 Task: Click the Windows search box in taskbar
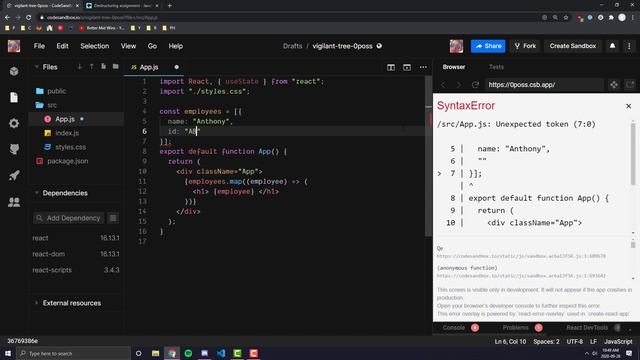pos(73,353)
